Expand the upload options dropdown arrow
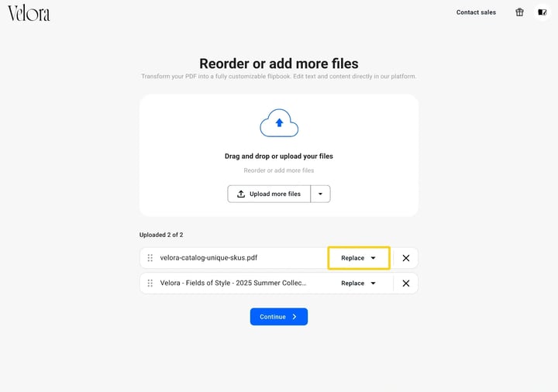558x392 pixels. (320, 194)
